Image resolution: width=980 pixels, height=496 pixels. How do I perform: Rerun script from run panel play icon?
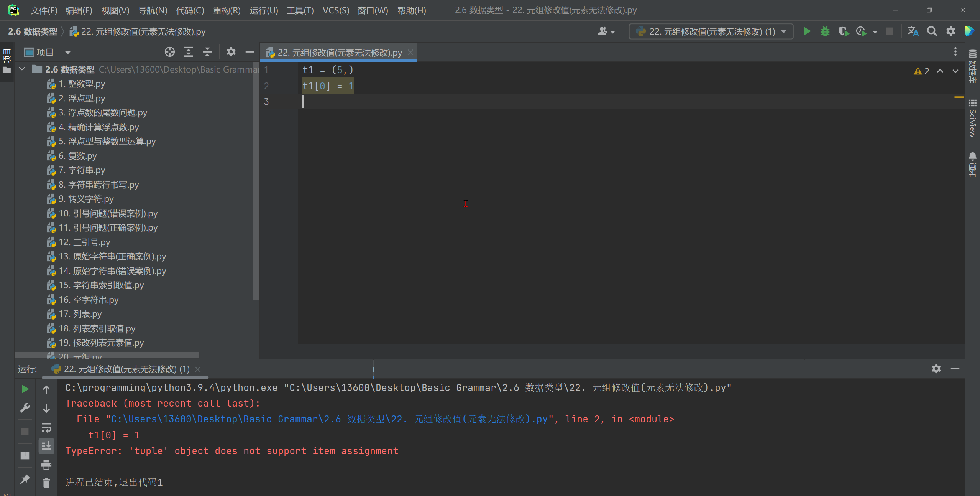(25, 389)
